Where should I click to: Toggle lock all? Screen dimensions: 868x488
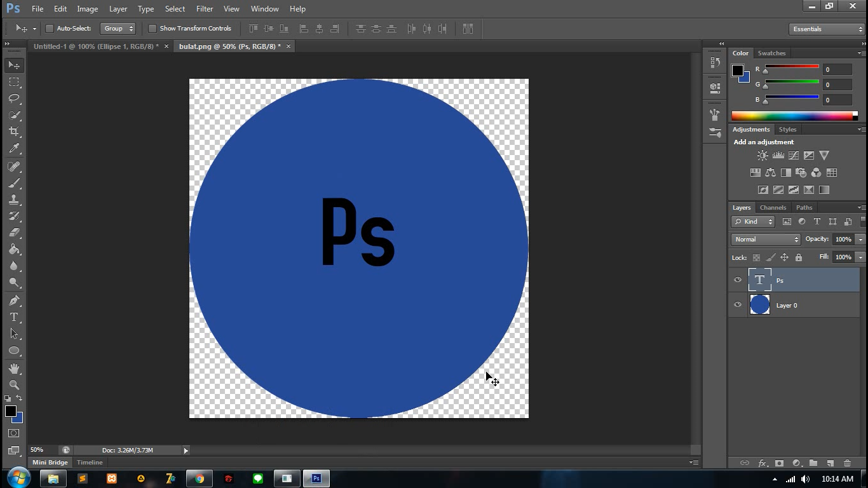click(x=799, y=257)
